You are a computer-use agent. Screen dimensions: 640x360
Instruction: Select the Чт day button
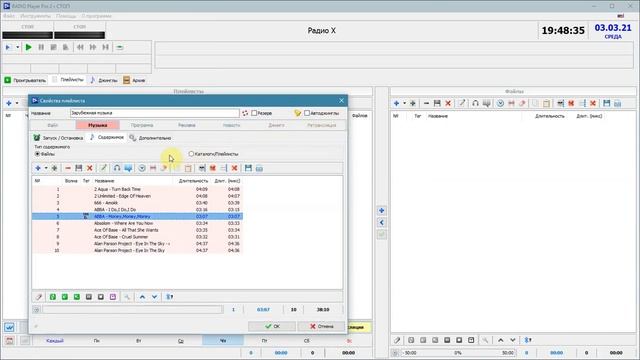pos(223,340)
